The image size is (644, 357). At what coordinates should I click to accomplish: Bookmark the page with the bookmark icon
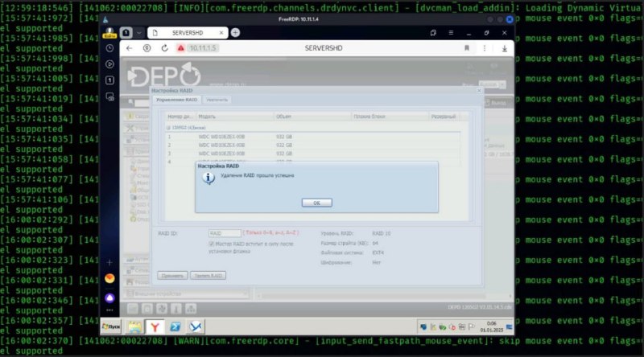467,48
